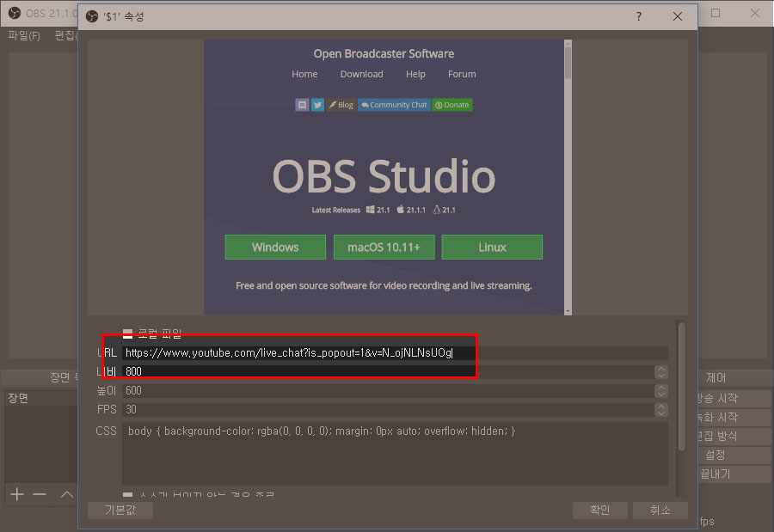Screen dimensions: 774x532
Task: Reset properties with the 기본값 button
Action: [x=120, y=510]
